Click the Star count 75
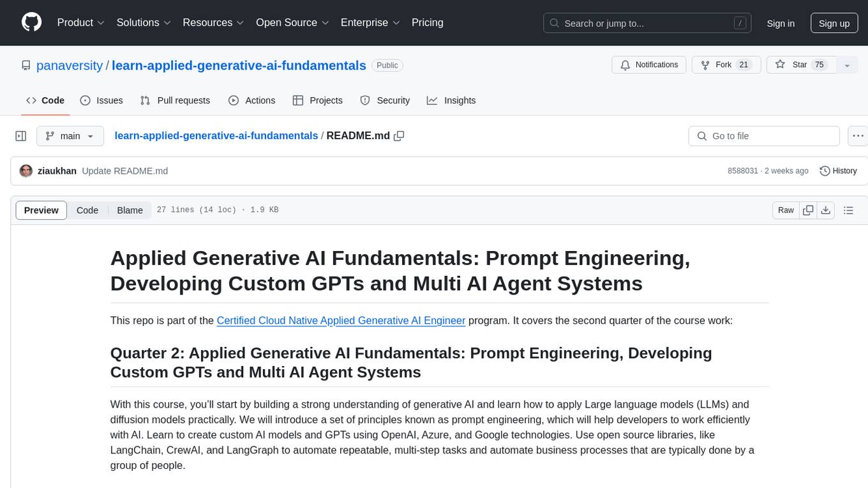 coord(819,65)
